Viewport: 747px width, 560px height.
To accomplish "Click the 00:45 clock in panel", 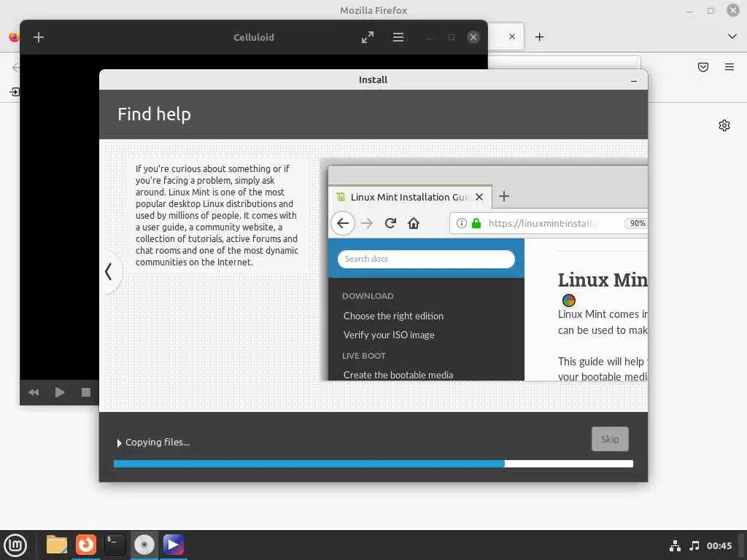I will (x=719, y=545).
